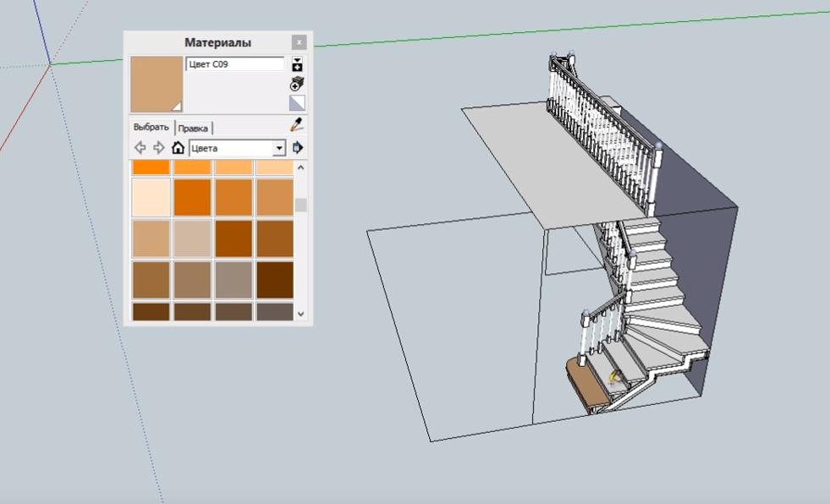Close the Материалы panel
The width and height of the screenshot is (830, 504).
click(x=299, y=42)
